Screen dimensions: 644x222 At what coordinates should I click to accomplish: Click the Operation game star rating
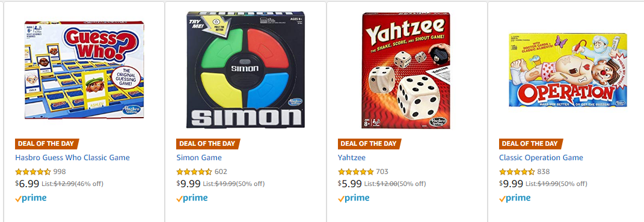pos(517,172)
